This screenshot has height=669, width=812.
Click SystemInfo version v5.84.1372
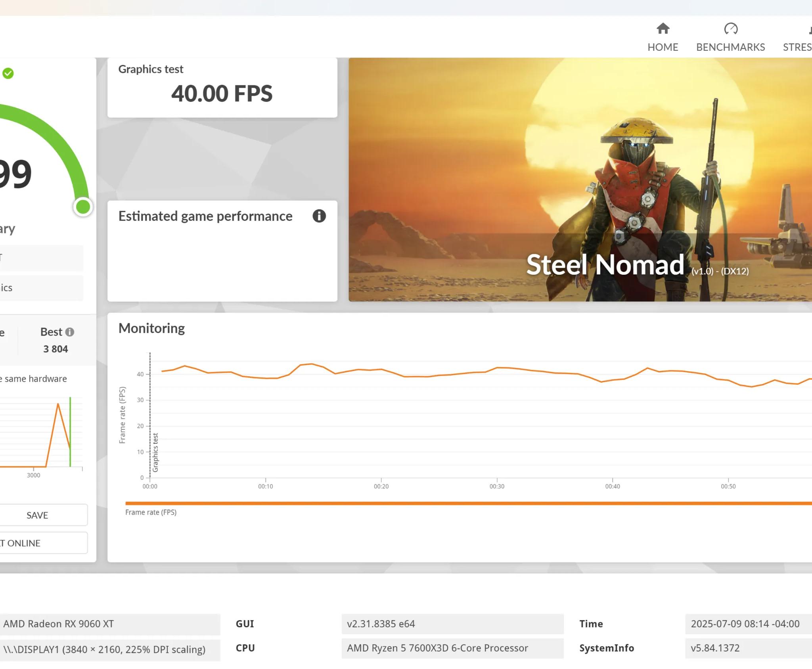(748, 648)
